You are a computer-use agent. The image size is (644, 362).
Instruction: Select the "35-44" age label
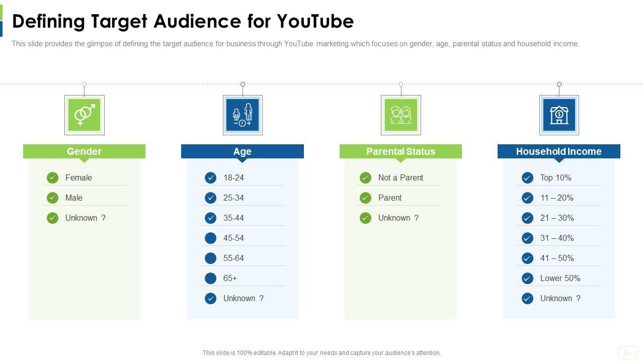click(x=233, y=218)
